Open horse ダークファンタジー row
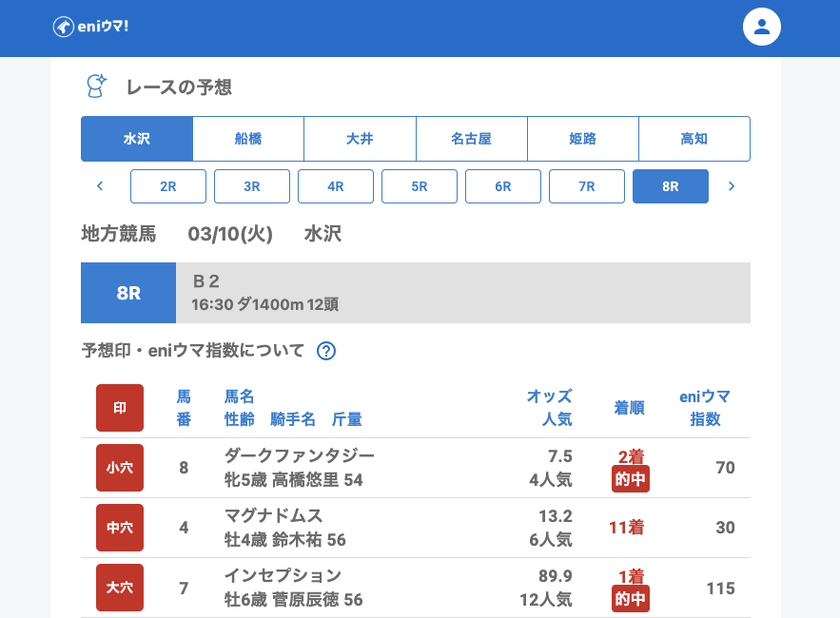Screen dimensions: 840x618 300,455
